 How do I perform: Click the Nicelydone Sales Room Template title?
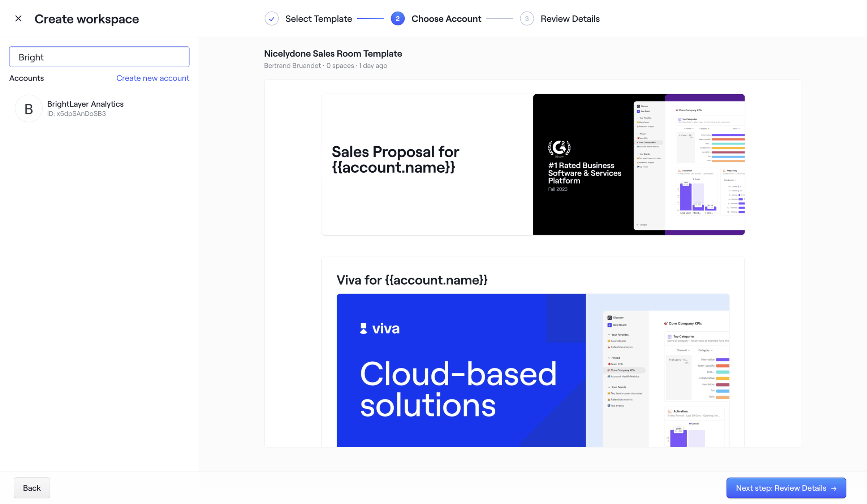(x=333, y=53)
